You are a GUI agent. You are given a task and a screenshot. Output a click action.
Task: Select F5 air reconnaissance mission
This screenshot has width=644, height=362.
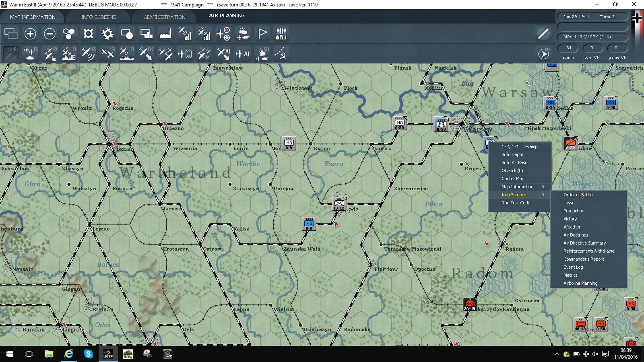click(88, 53)
